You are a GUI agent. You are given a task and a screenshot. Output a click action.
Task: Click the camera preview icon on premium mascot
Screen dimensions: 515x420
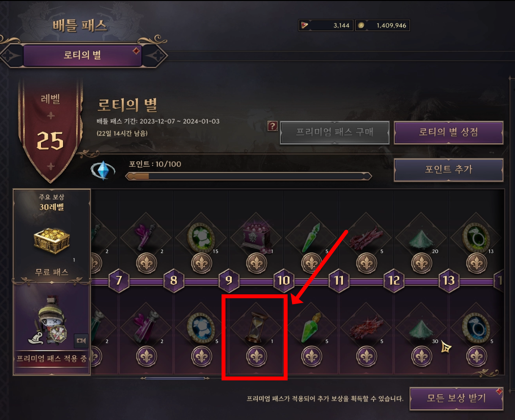tap(81, 340)
